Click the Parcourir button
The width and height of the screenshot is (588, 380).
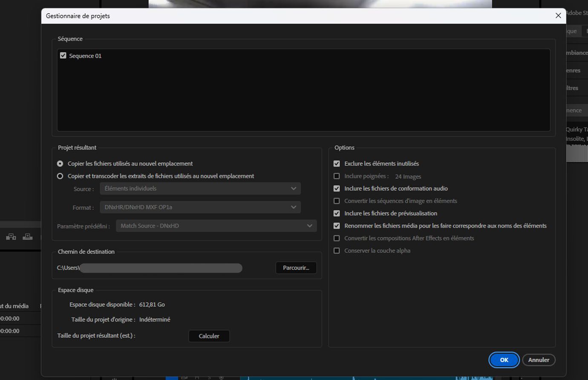[296, 268]
